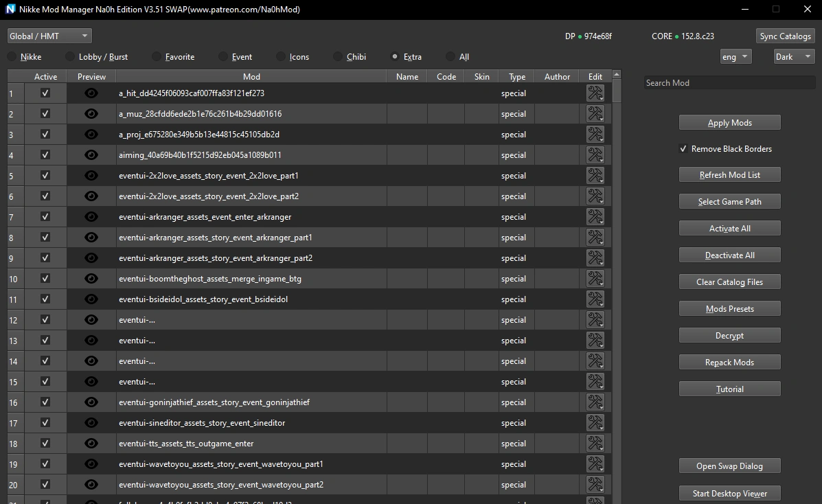Edit the eventui-boomtheghost merge_ingame_btg mod

595,279
